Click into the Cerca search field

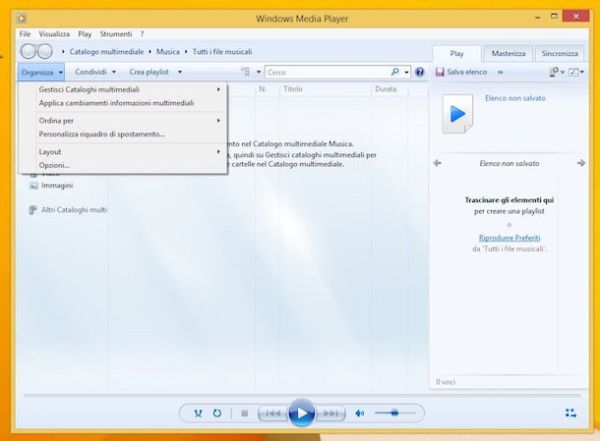pyautogui.click(x=325, y=72)
